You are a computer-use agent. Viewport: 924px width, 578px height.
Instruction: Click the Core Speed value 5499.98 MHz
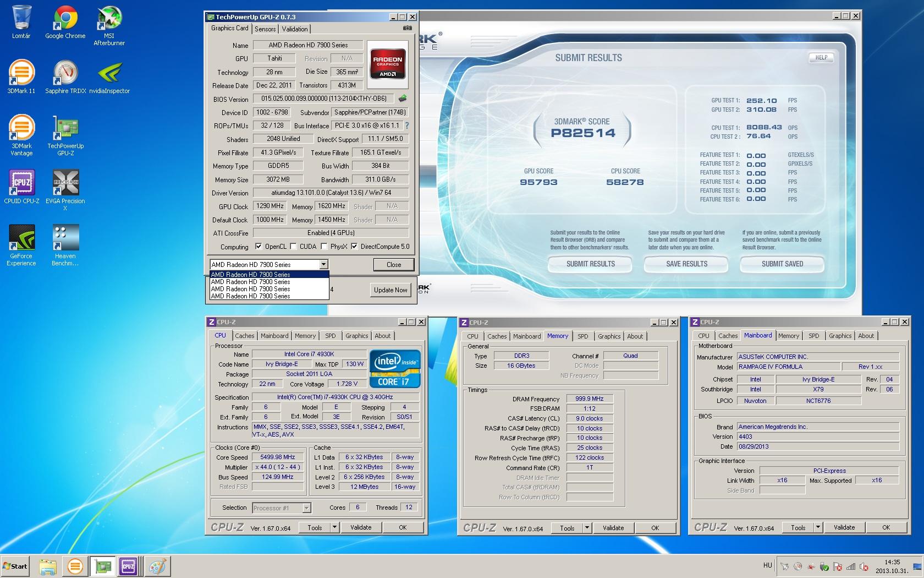click(x=278, y=457)
